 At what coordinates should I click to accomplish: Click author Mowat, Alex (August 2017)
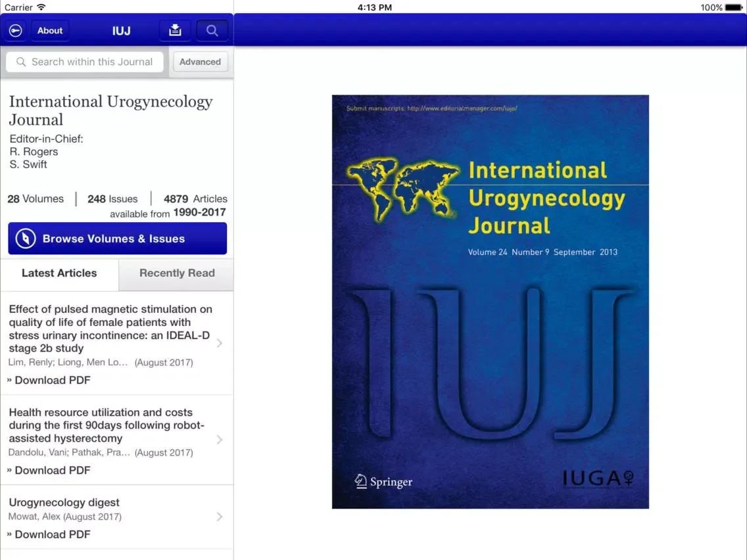point(65,517)
